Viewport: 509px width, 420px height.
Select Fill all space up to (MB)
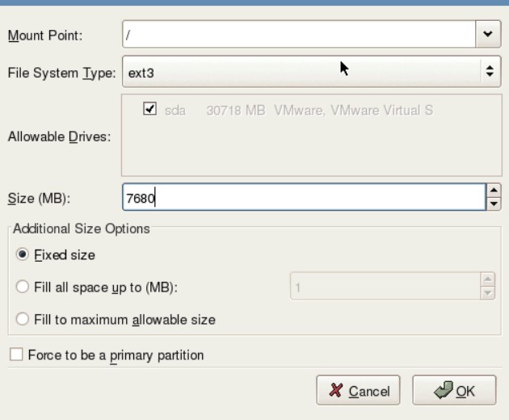23,287
